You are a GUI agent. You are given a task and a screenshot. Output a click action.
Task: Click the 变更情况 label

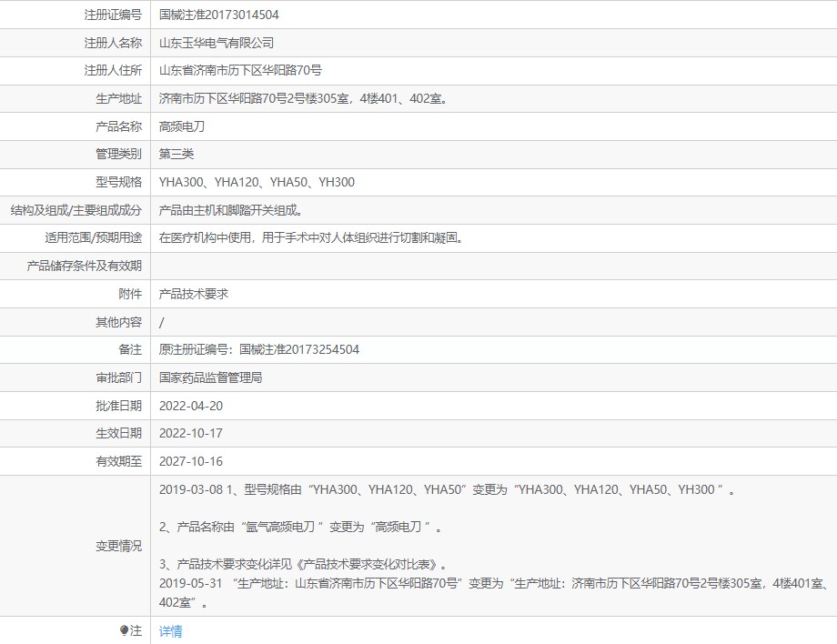click(118, 546)
